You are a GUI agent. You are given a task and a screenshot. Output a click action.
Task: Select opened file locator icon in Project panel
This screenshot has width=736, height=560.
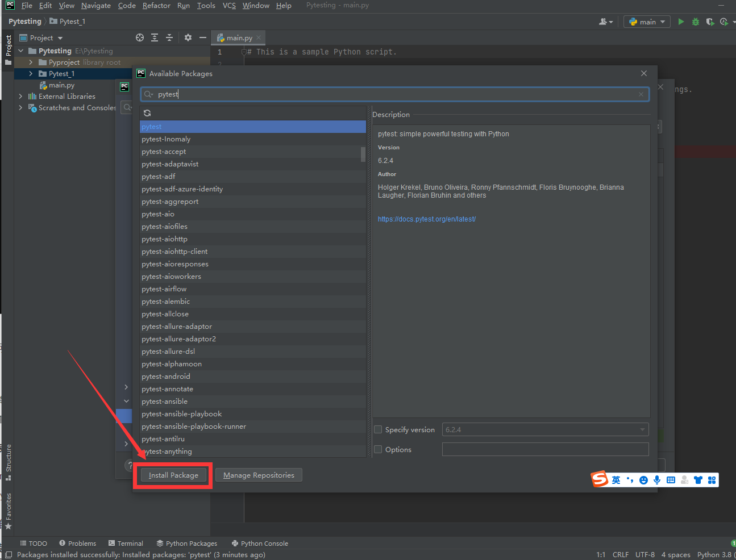[140, 37]
